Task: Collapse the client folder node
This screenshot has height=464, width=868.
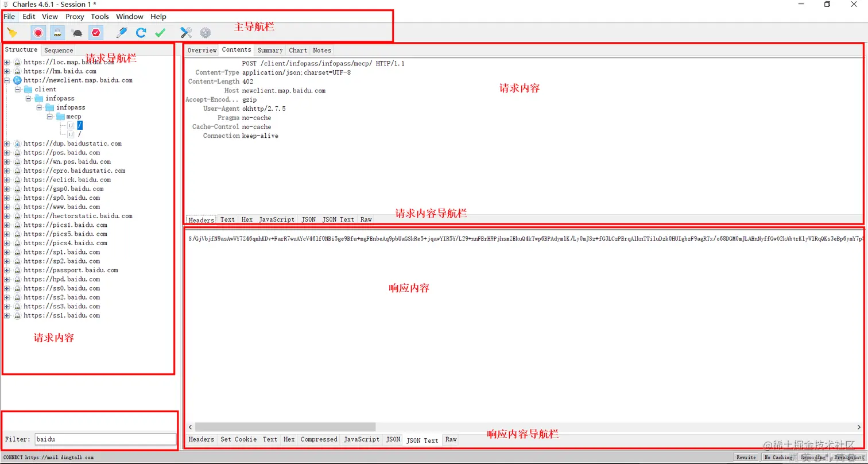Action: tap(17, 90)
